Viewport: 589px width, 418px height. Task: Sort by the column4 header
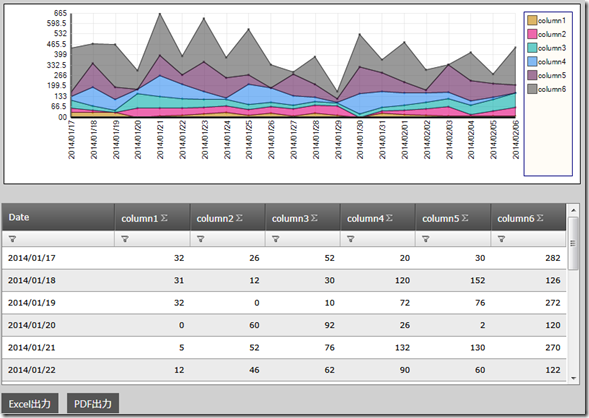pyautogui.click(x=378, y=217)
